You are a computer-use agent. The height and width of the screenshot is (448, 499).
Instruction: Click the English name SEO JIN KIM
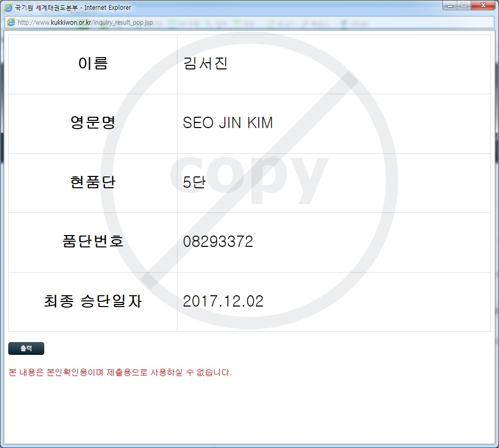coord(228,123)
